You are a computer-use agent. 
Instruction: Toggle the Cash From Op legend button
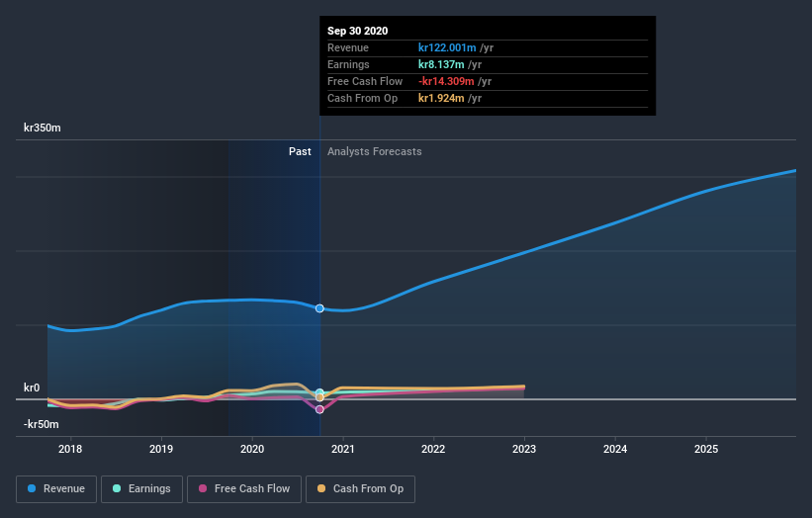click(x=360, y=489)
